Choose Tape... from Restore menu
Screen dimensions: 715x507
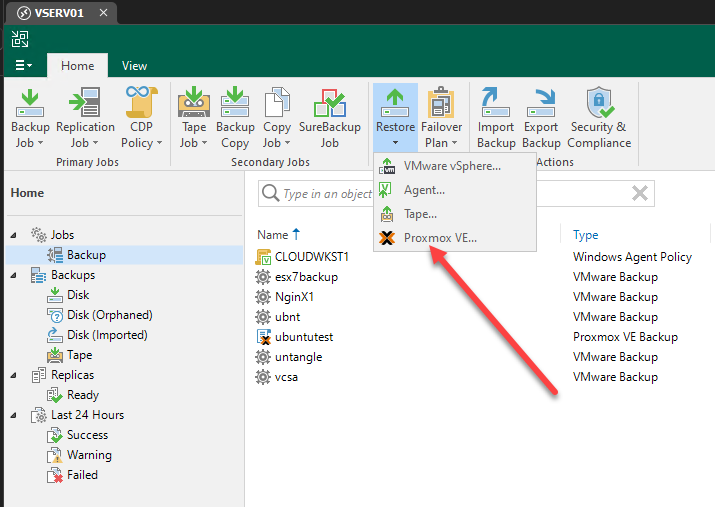[455, 214]
